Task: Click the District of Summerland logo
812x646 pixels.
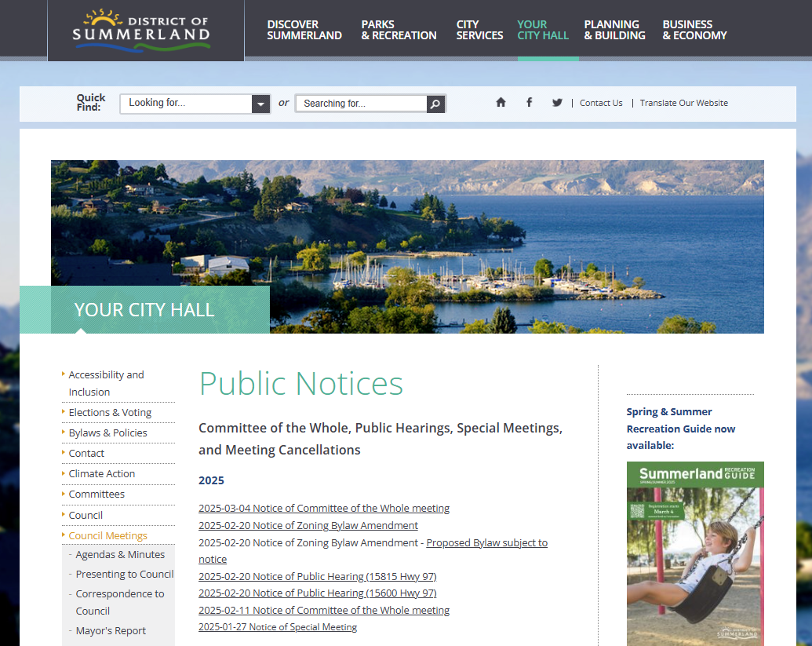Action: tap(142, 30)
